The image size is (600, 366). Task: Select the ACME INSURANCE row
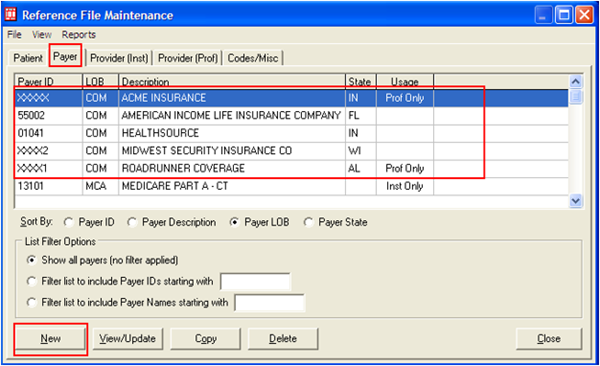tap(292, 98)
